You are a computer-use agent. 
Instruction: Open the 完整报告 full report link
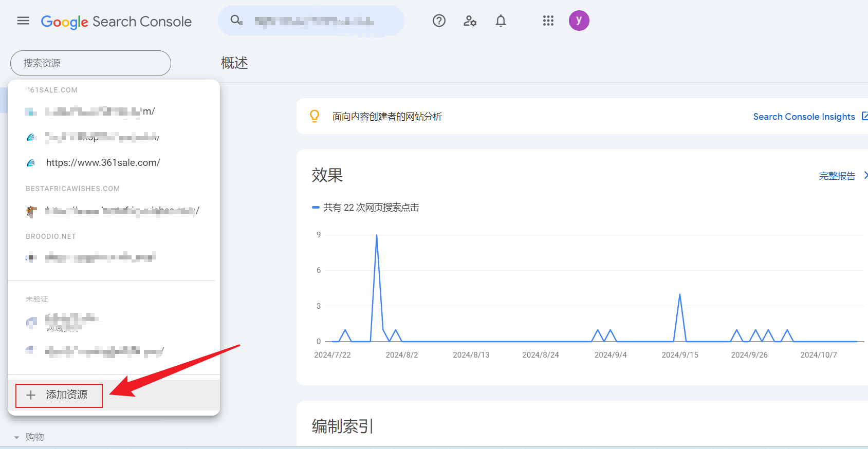click(x=837, y=176)
